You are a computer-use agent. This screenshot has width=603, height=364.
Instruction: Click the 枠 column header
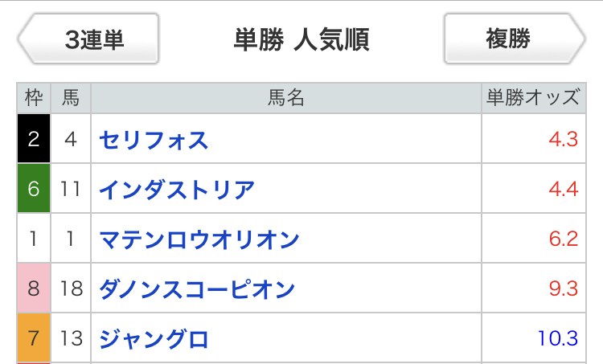(x=34, y=98)
